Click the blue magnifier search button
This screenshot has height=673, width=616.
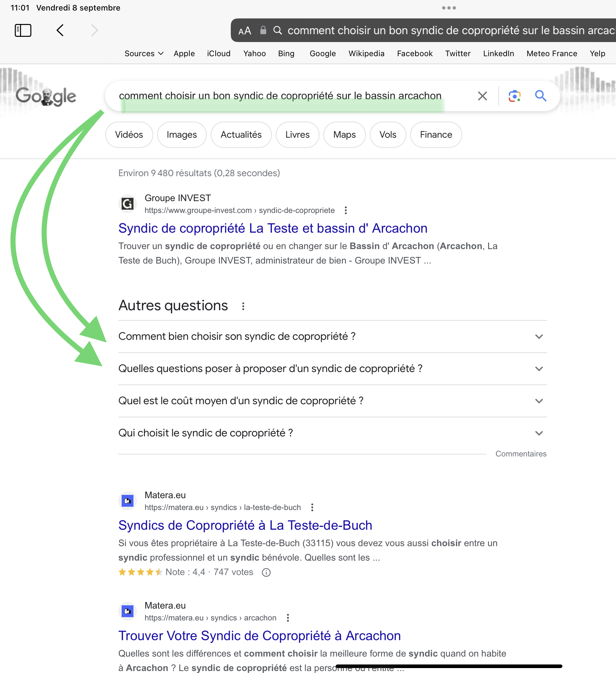[x=540, y=96]
